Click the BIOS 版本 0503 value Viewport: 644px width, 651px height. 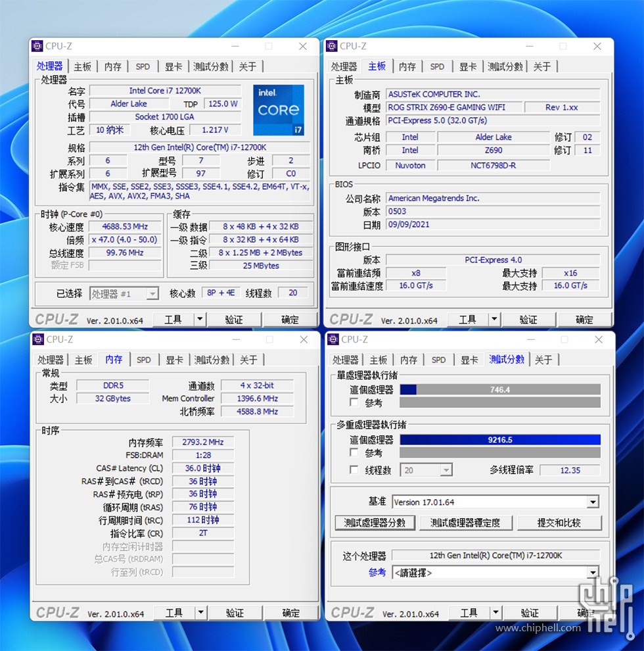(493, 211)
